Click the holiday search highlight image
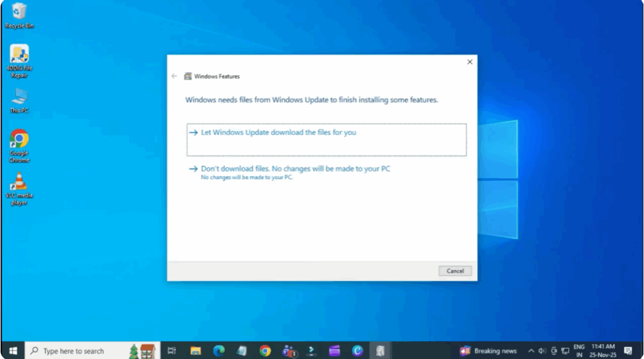644x359 pixels. pyautogui.click(x=142, y=351)
